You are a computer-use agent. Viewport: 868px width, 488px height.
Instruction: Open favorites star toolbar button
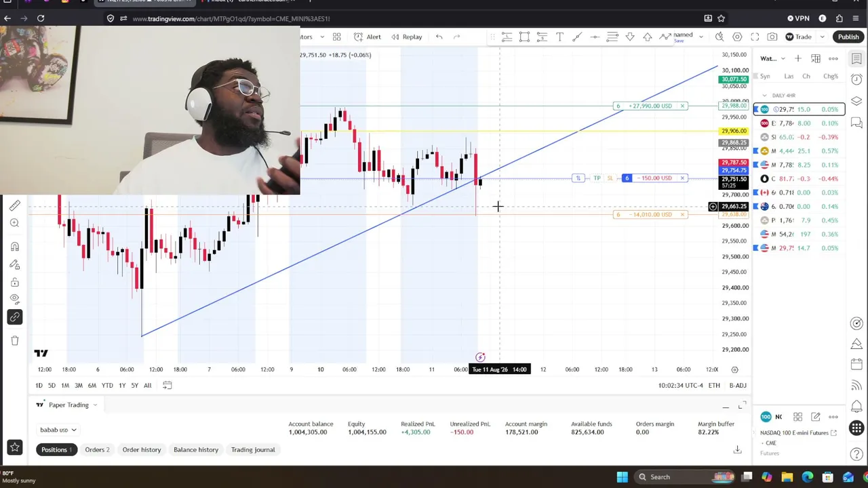tap(14, 447)
